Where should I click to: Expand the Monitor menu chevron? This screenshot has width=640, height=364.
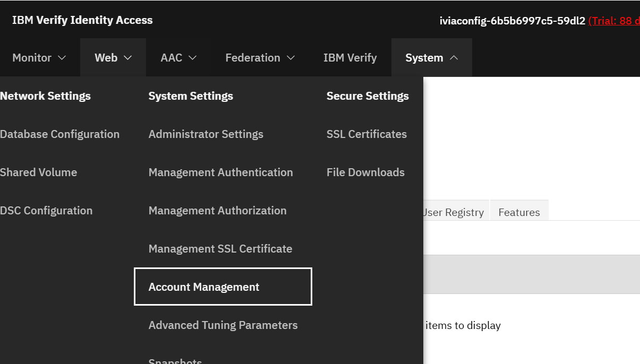62,57
